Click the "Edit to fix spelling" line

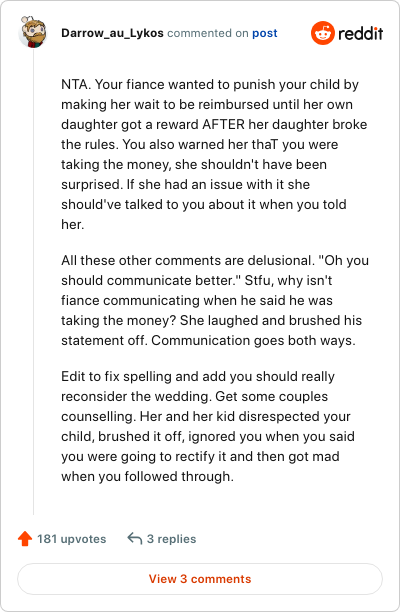click(x=198, y=376)
